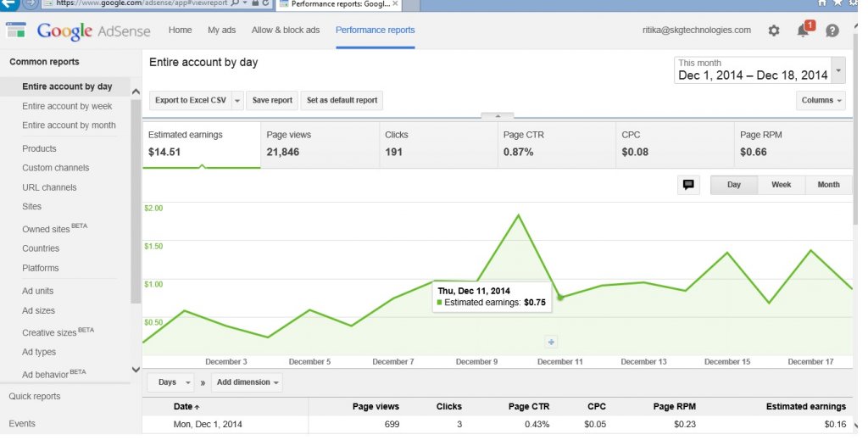
Task: Open the Ad sizes report
Action: pos(38,310)
